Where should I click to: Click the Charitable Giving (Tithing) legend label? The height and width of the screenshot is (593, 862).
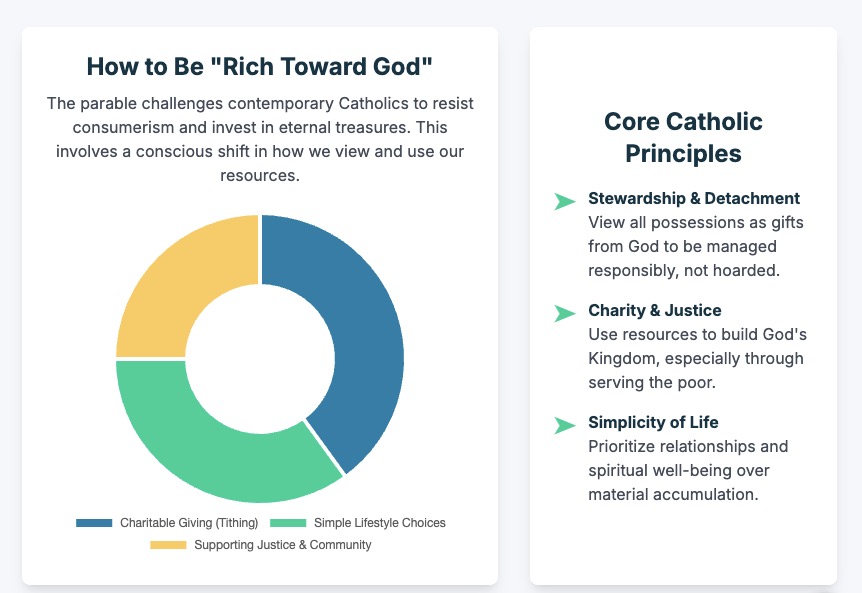[189, 523]
